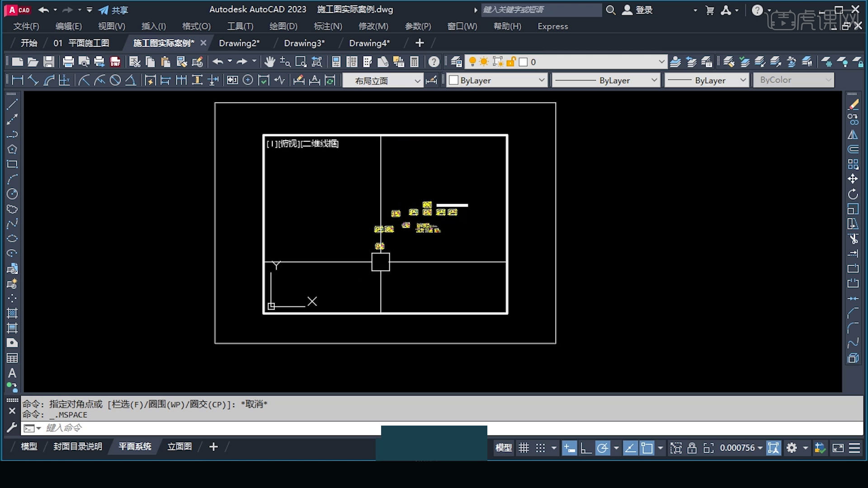The width and height of the screenshot is (868, 488).
Task: Click the Rotate tool in right toolbar
Action: (853, 194)
